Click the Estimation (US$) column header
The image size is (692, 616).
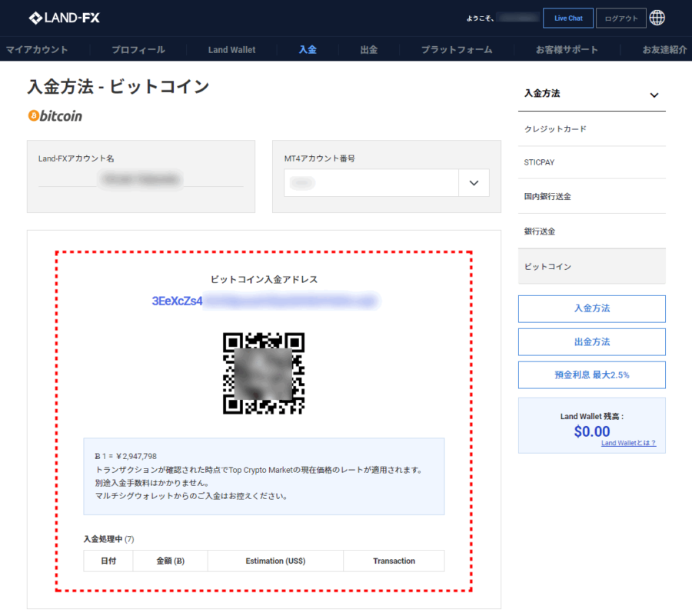[x=275, y=561]
